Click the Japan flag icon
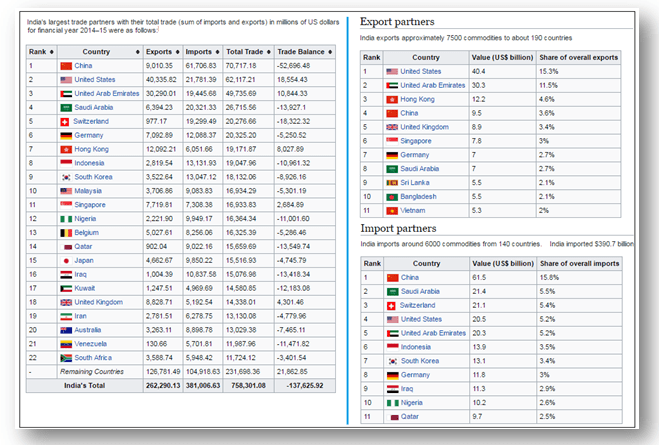Screen dimensions: 659x445 pos(66,258)
